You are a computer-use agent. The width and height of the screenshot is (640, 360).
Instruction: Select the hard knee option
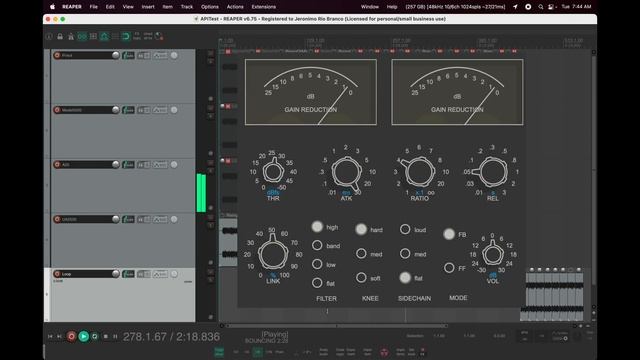361,229
